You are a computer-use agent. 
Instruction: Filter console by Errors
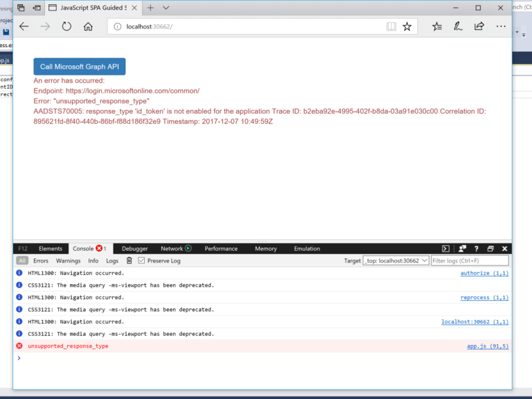click(x=41, y=260)
